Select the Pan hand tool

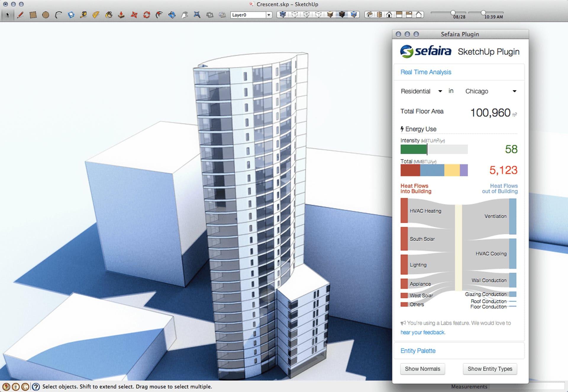coord(185,15)
